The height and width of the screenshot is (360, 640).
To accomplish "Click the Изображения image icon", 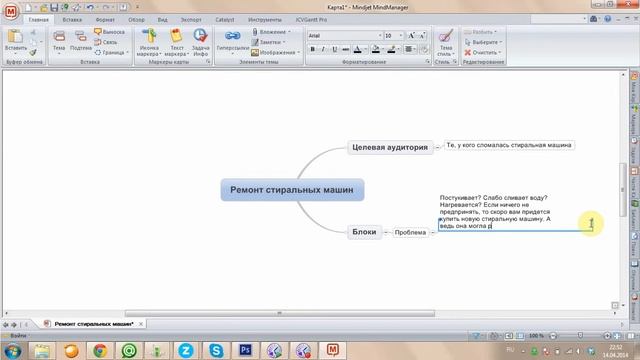I will coord(255,52).
